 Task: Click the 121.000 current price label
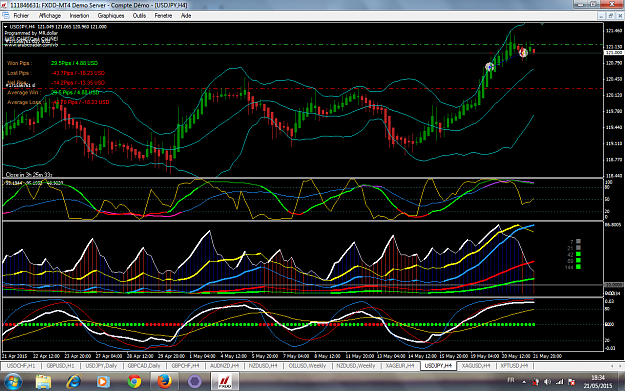(x=614, y=53)
